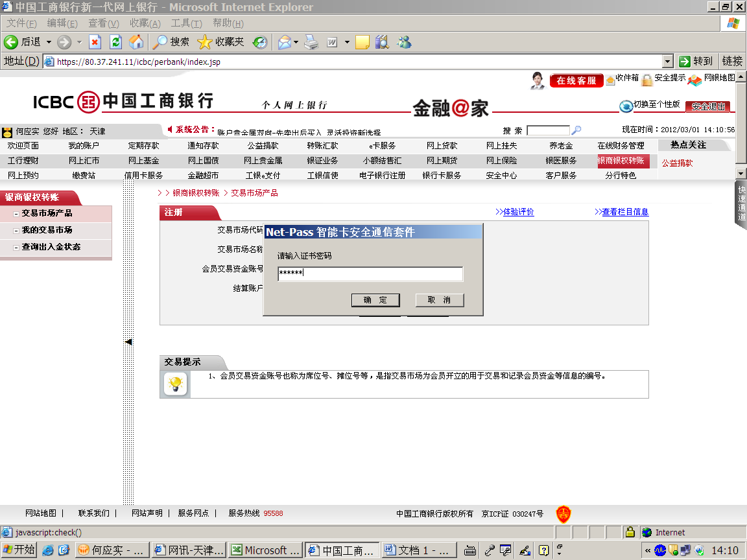The image size is (747, 560).
Task: Open the Back button history dropdown arrow
Action: point(49,42)
